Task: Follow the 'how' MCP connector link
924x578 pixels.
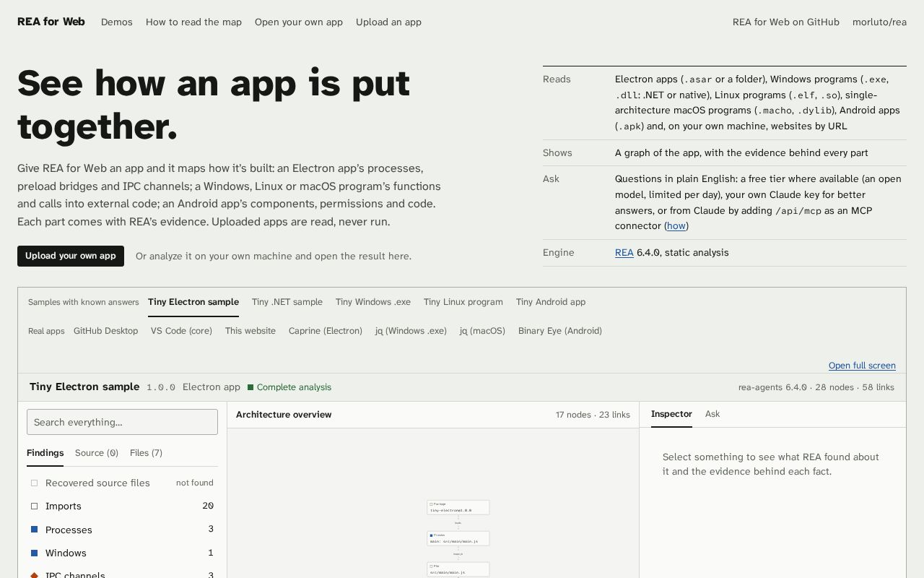Action: pos(676,225)
